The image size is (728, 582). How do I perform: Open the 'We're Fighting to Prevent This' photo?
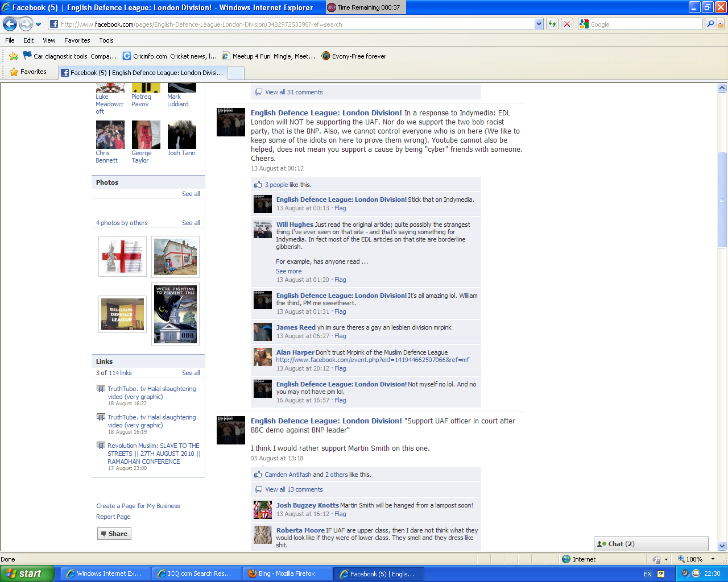click(176, 314)
